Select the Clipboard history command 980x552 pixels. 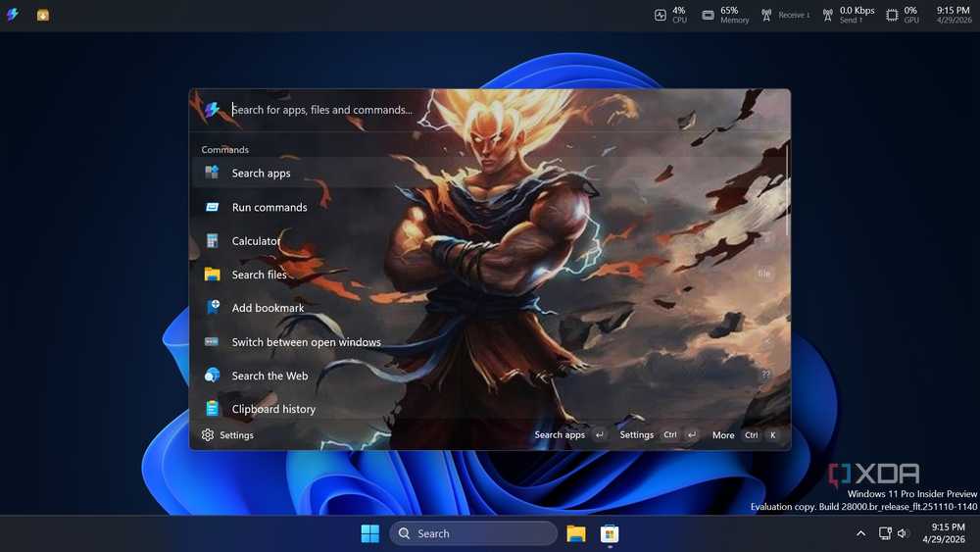tap(489, 408)
